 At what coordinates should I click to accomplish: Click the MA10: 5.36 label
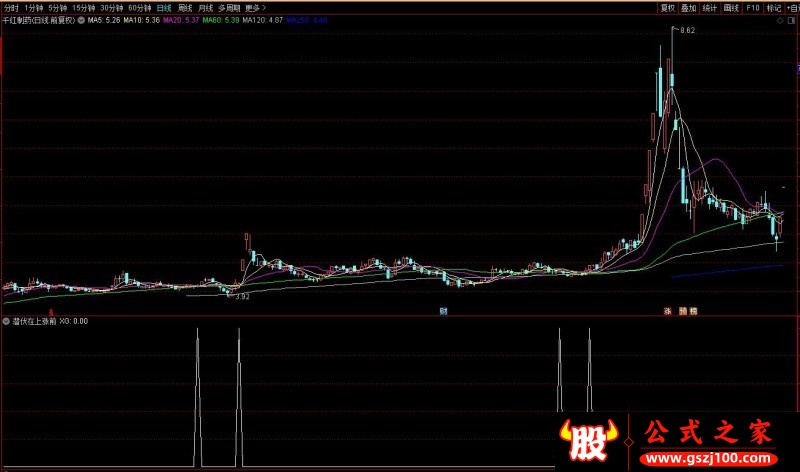(141, 20)
